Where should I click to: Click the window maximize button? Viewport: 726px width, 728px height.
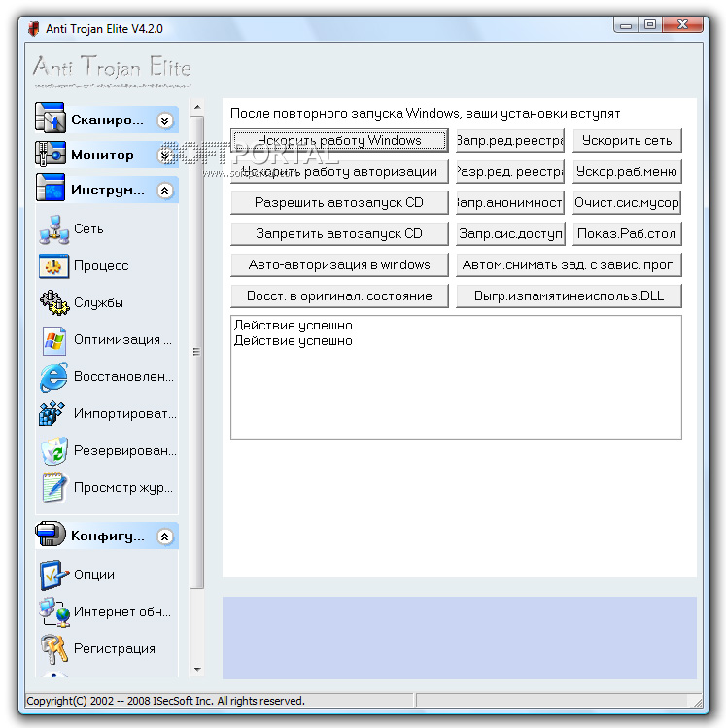tap(650, 24)
